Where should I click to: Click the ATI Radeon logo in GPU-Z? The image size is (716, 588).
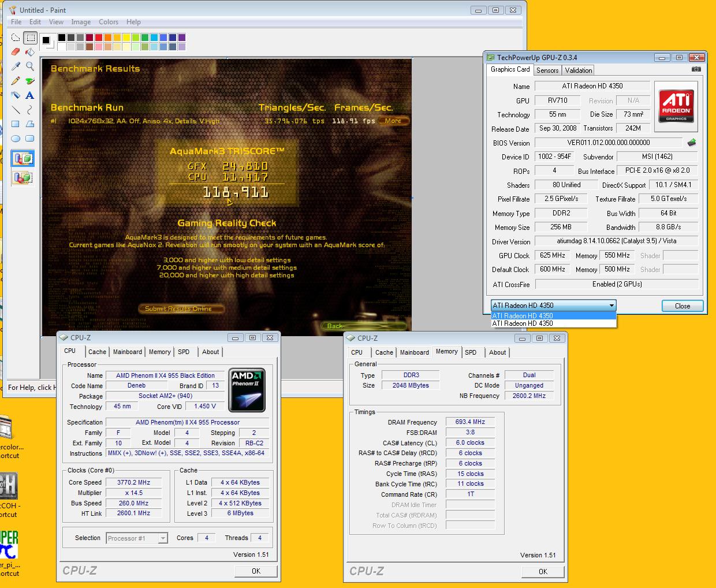click(676, 106)
